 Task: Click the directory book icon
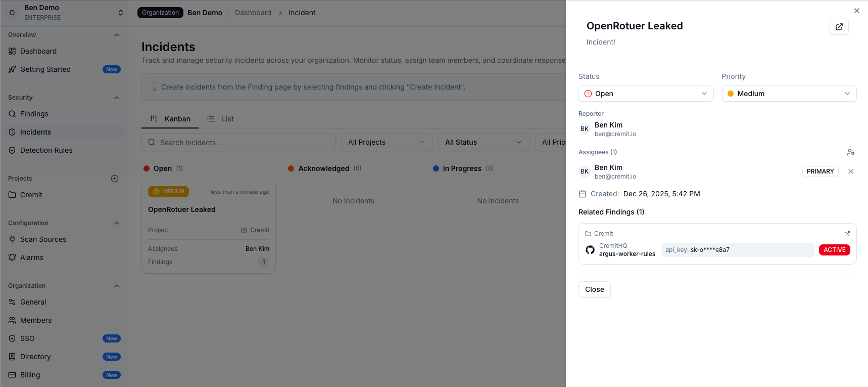[12, 357]
